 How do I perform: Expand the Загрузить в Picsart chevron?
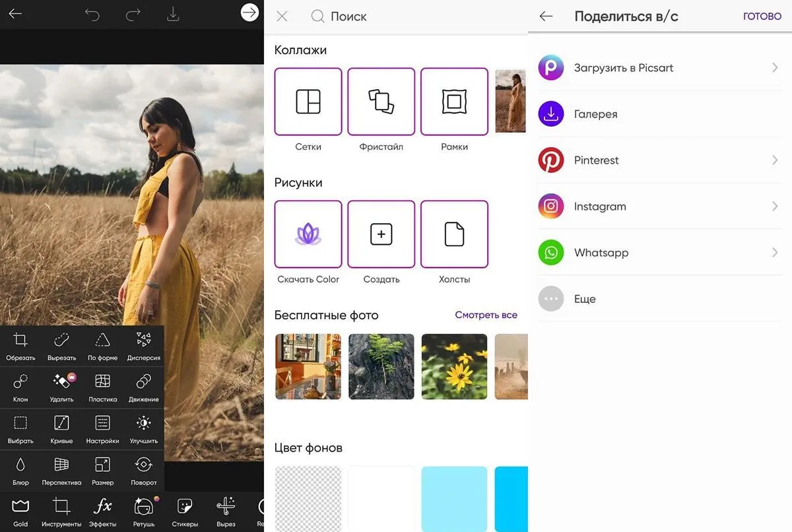tap(775, 67)
